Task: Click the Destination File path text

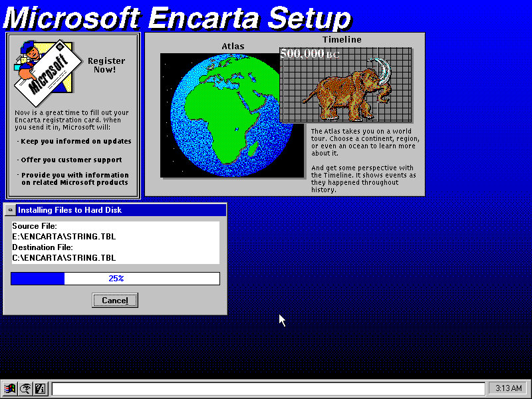Action: click(64, 257)
